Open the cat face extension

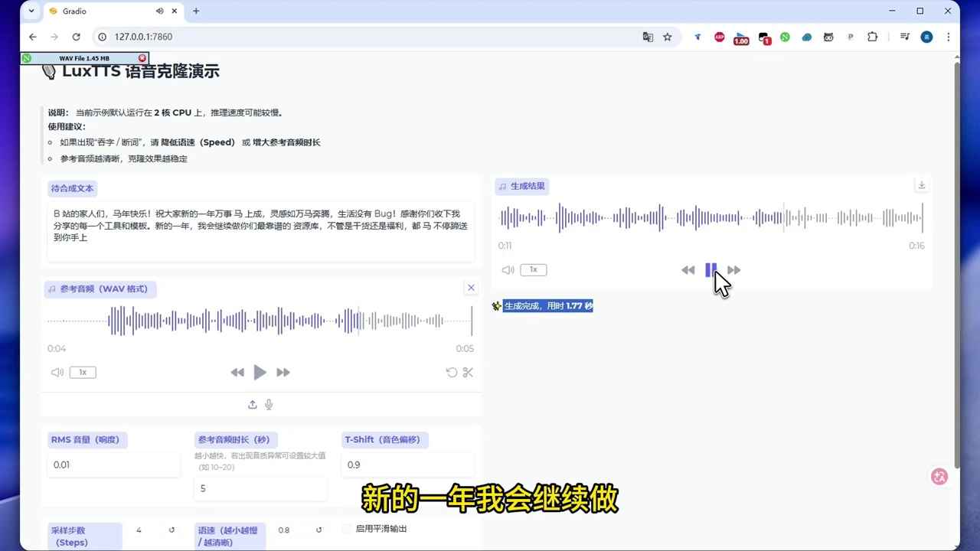828,37
